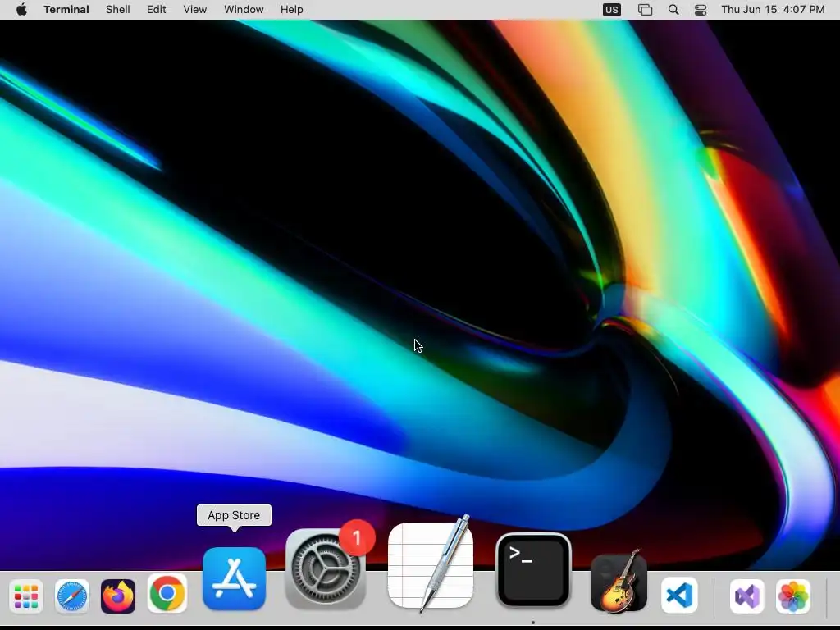Image resolution: width=840 pixels, height=630 pixels.
Task: Click the US input source indicator
Action: coord(612,10)
